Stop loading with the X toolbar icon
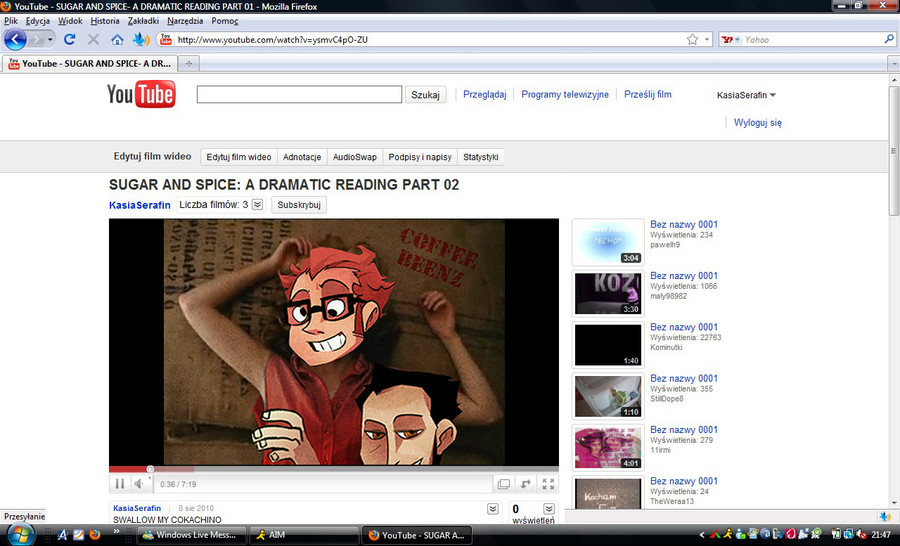The height and width of the screenshot is (546, 900). click(x=93, y=39)
